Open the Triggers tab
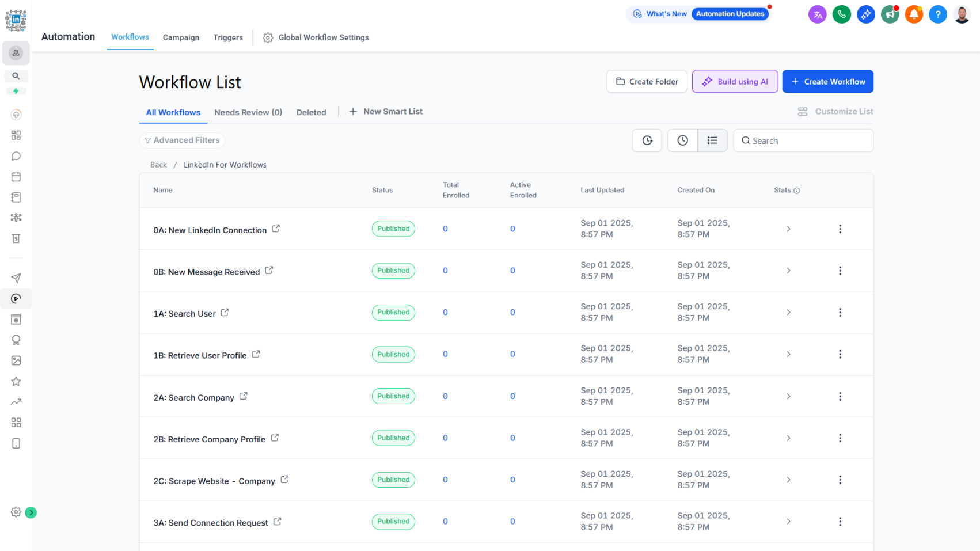This screenshot has height=551, width=980. [228, 37]
